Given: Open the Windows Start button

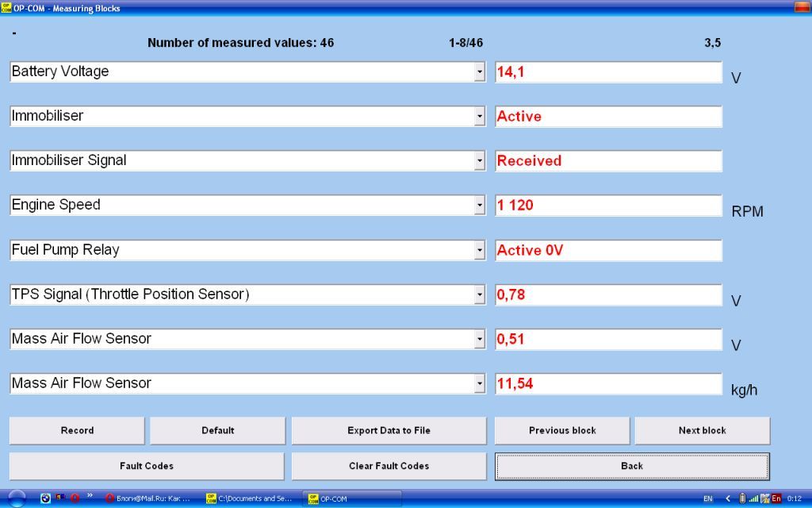Looking at the screenshot, I should point(17,498).
